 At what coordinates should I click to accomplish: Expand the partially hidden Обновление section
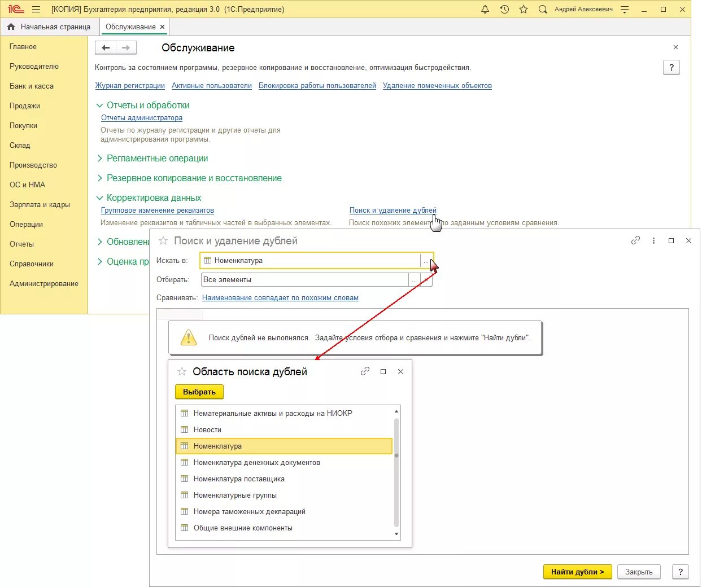tap(123, 242)
